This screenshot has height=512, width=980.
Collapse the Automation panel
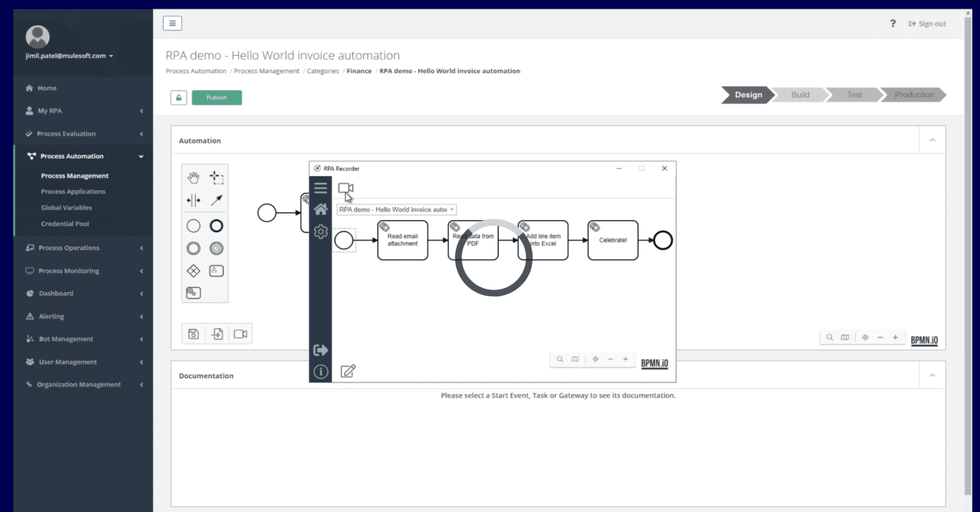[932, 140]
